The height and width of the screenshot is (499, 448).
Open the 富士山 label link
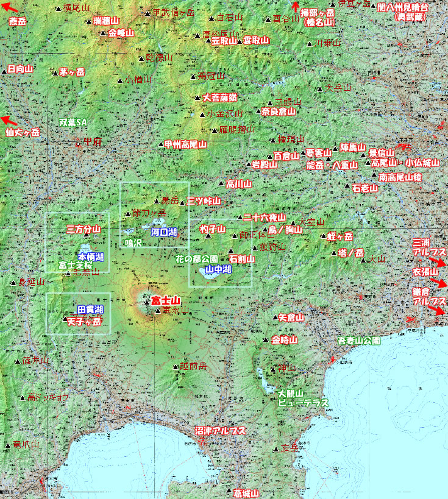[x=166, y=300]
